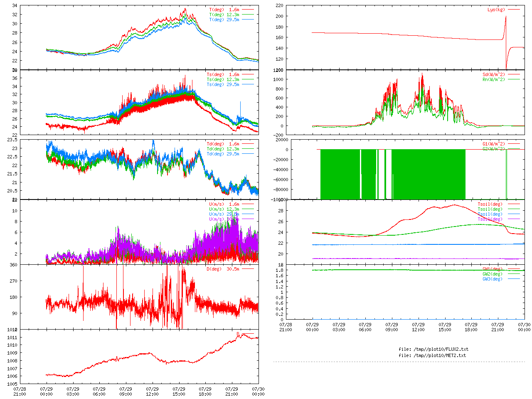The height and width of the screenshot is (399, 532).
Task: Select the Ts(deg) 29.5m legend entry
Action: click(x=223, y=84)
